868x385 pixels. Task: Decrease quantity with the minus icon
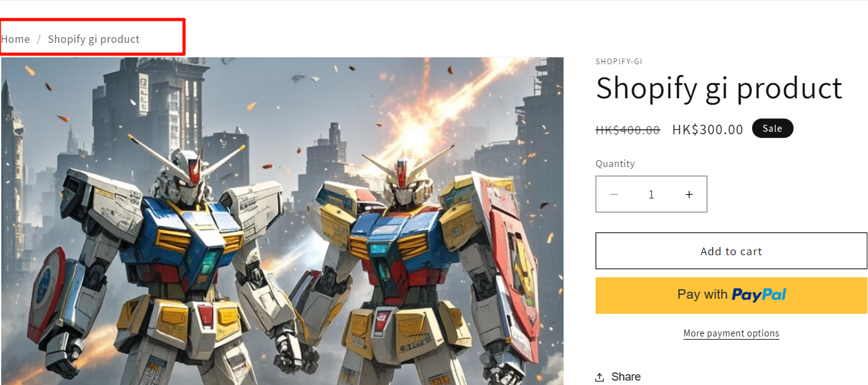coord(614,195)
